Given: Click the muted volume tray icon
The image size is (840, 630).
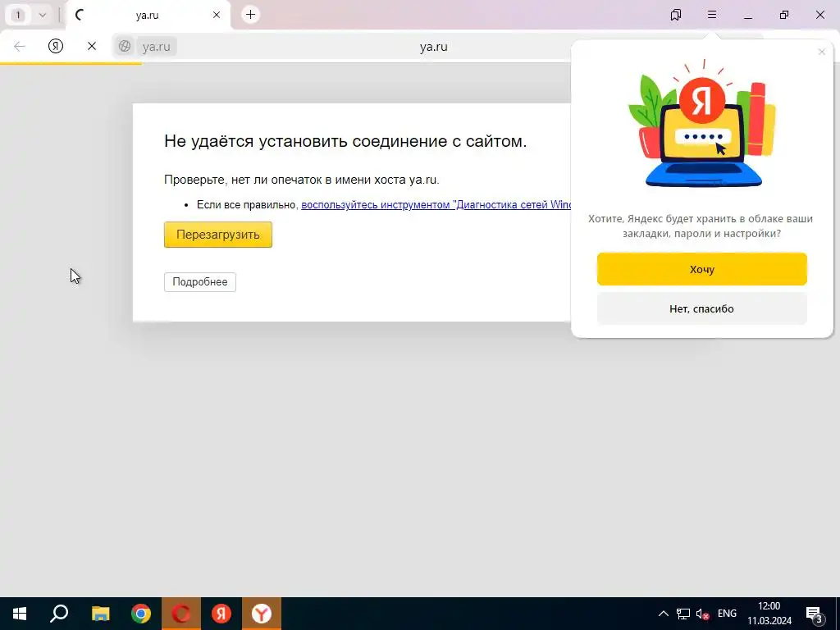Looking at the screenshot, I should click(702, 614).
